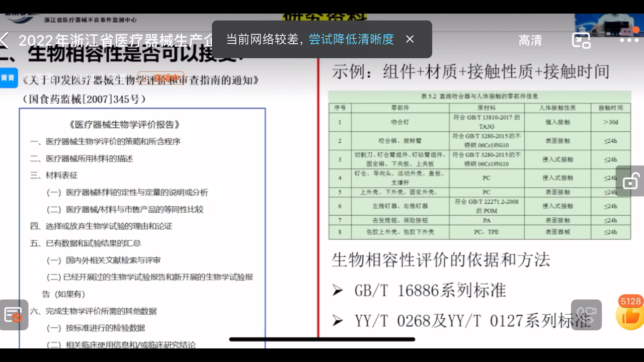Tap the table title 表5.2 直线吻合器
The image size is (644, 362).
[x=479, y=96]
